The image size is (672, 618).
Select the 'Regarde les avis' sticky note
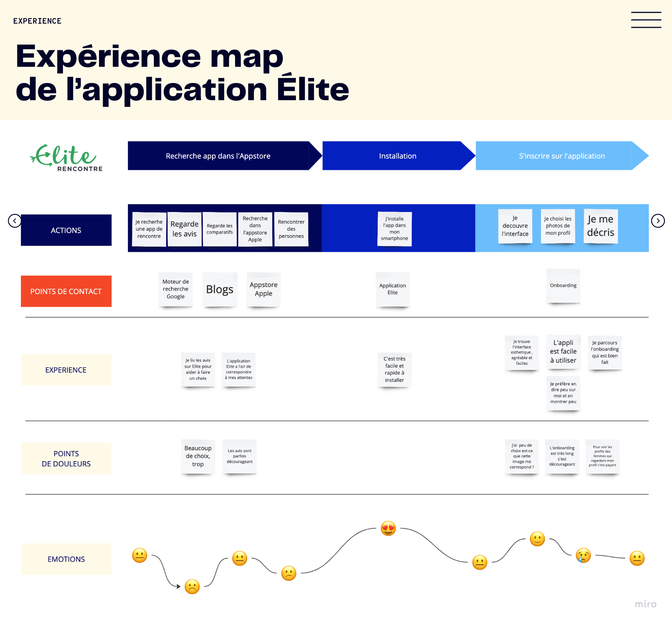pyautogui.click(x=184, y=229)
